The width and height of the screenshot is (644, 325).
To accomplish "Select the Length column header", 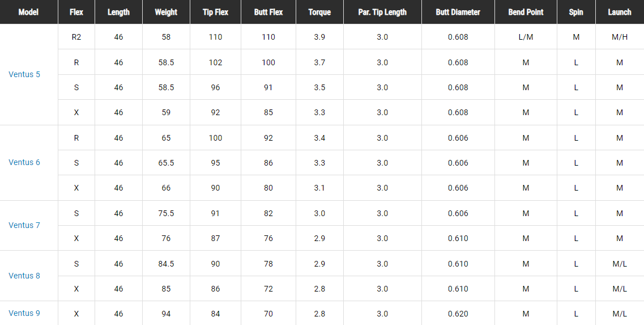I will click(118, 12).
